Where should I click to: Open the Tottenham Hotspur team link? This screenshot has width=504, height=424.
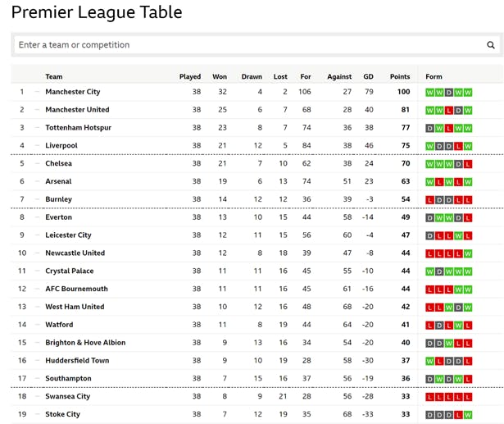(78, 128)
